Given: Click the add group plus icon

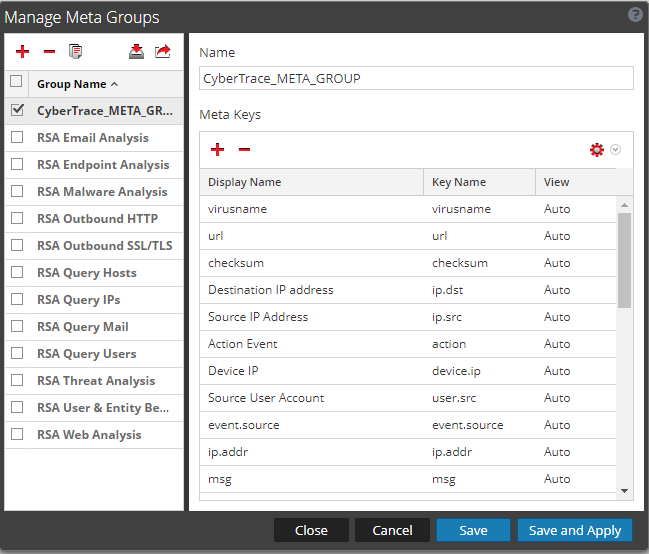Looking at the screenshot, I should 22,52.
